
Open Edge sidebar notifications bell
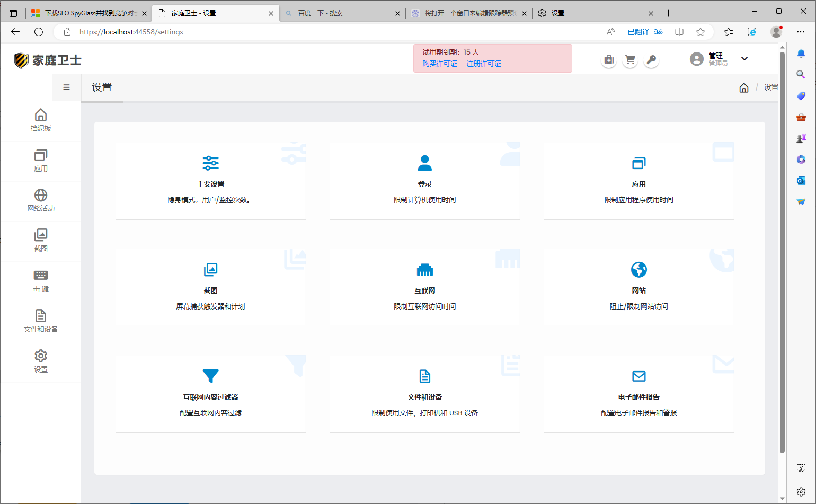point(801,54)
